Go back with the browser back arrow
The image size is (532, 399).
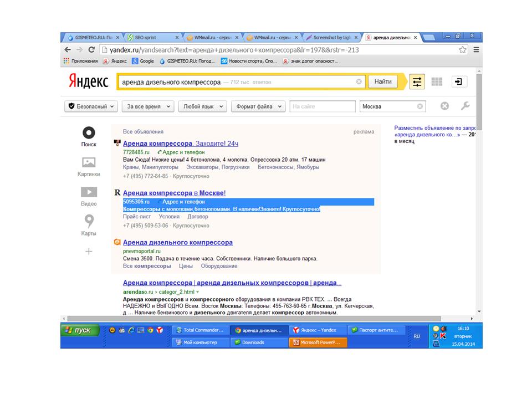(68, 50)
